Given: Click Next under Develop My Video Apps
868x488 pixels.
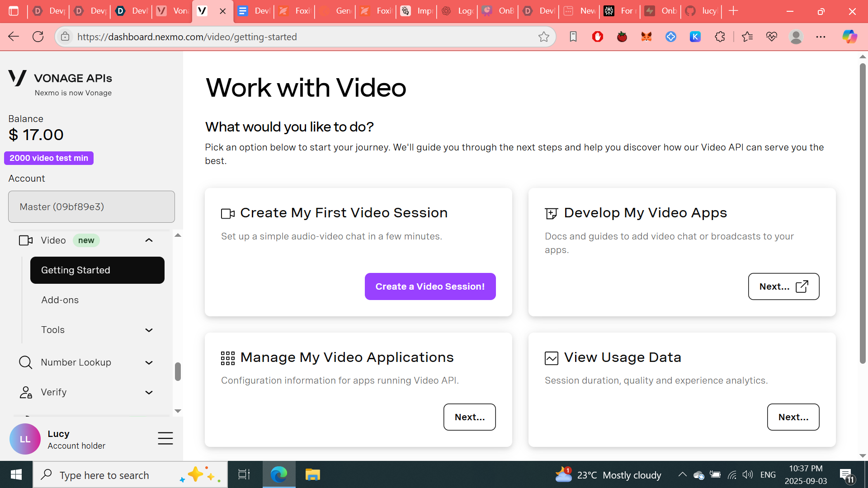Looking at the screenshot, I should click(x=783, y=286).
